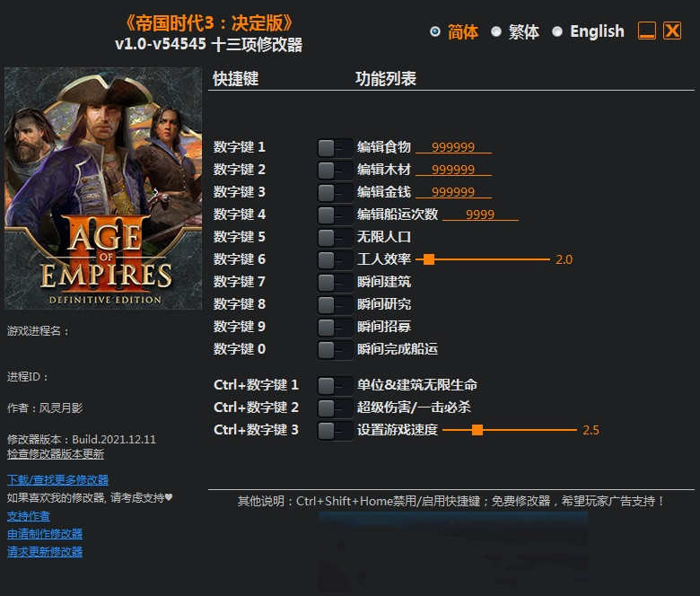Image resolution: width=700 pixels, height=596 pixels.
Task: Click the Ctrl+数字键 2 hotkey label
Action: (x=256, y=408)
